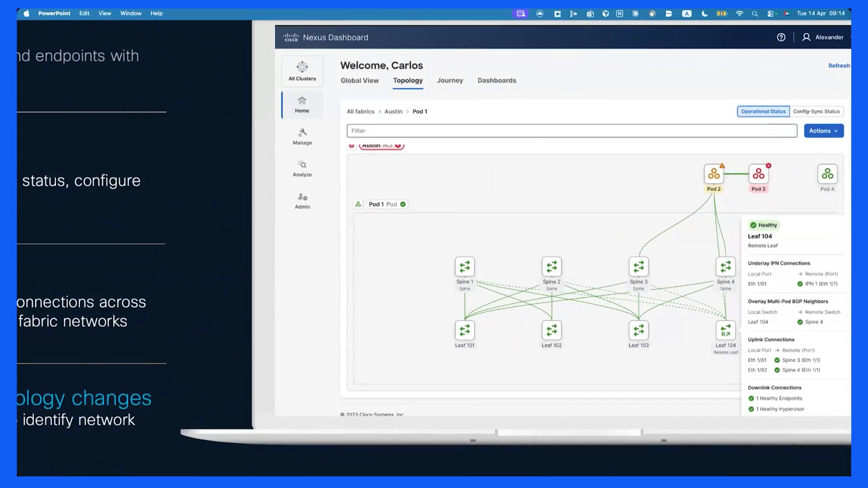Open the Global View tab

[x=359, y=80]
